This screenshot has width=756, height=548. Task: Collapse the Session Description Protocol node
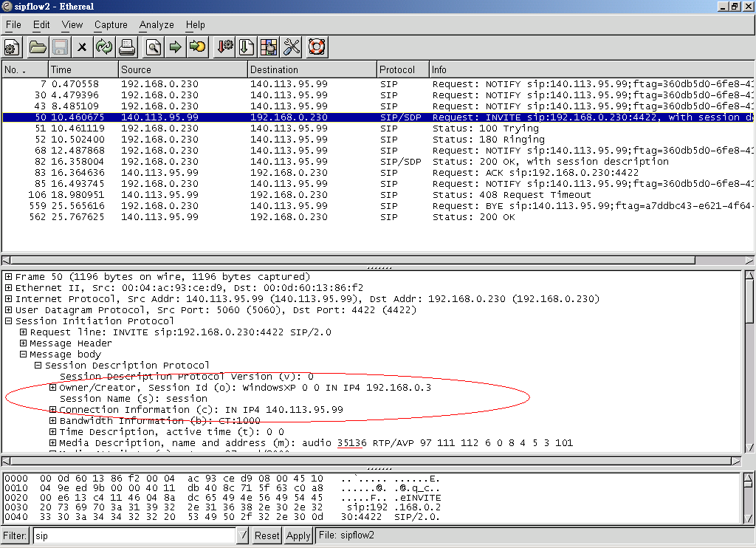38,366
